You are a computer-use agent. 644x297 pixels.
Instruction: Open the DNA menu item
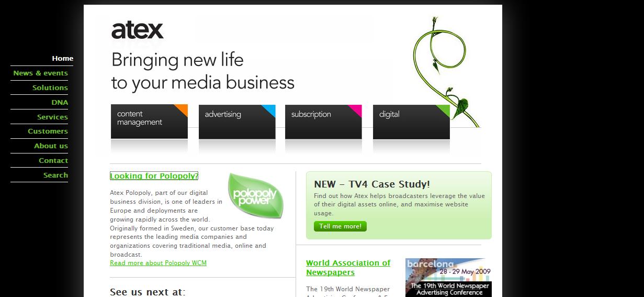[60, 102]
